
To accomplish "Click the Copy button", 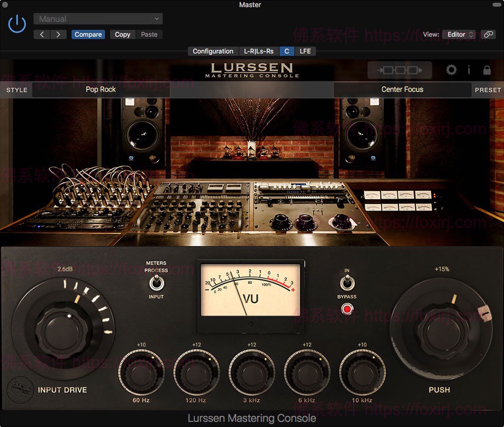I will click(122, 35).
